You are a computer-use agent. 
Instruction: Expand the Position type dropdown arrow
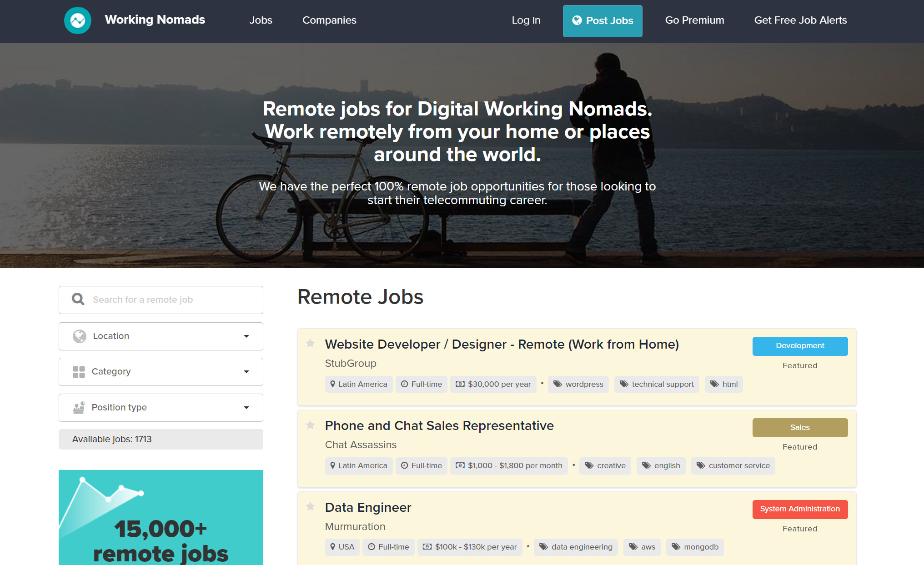click(246, 408)
